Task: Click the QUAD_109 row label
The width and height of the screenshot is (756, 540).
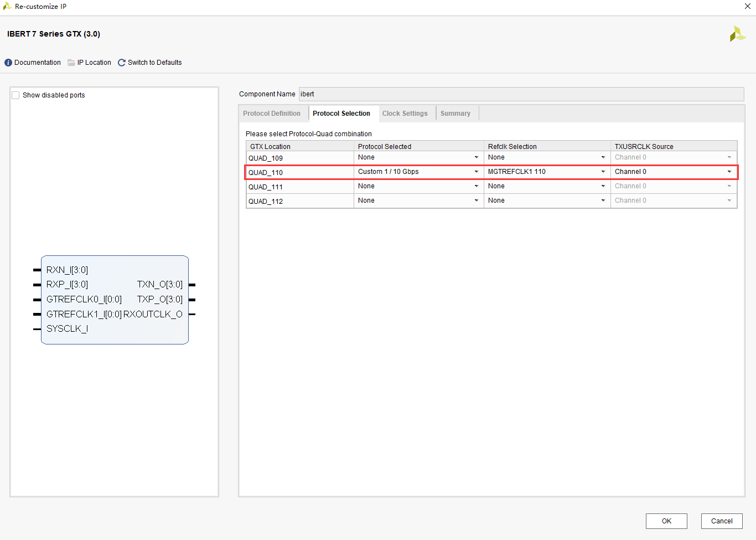Action: pos(266,158)
